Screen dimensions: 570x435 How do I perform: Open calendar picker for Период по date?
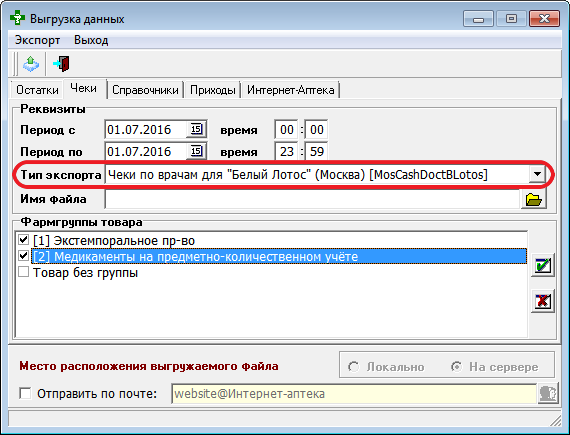tap(196, 151)
